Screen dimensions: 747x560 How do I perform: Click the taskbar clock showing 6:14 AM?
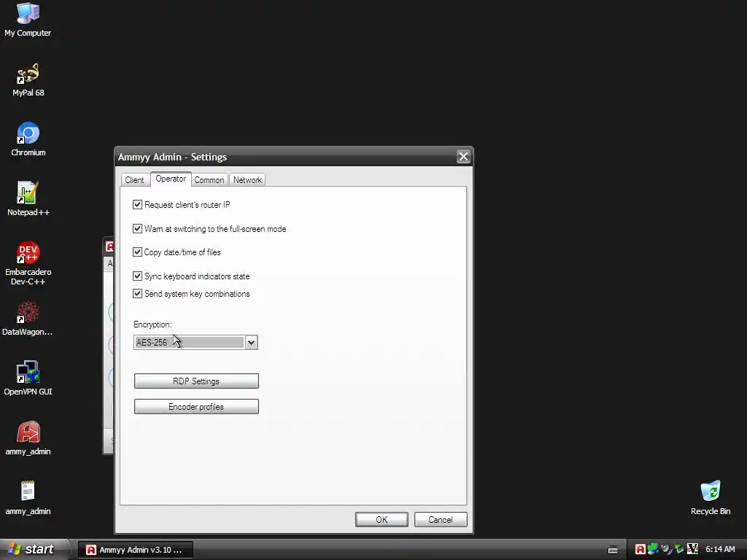[x=720, y=549]
